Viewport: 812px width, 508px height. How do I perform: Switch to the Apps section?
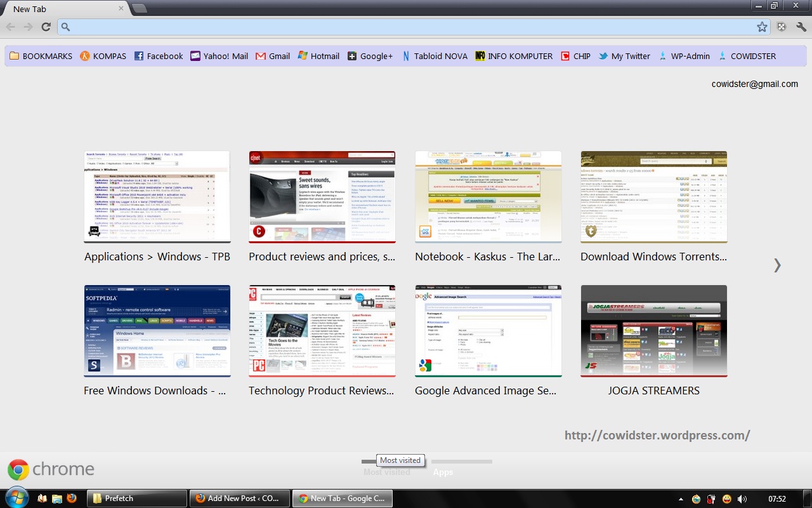point(443,472)
